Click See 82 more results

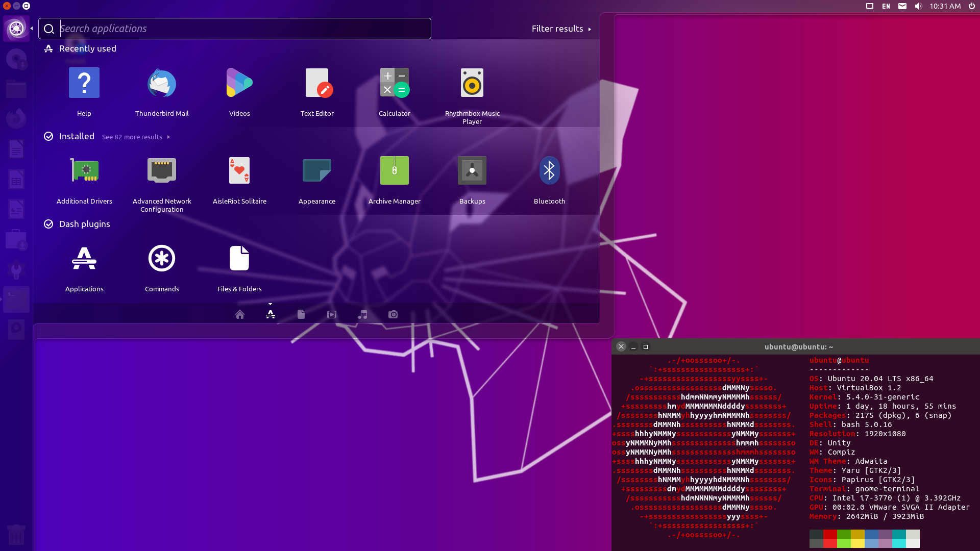(x=132, y=137)
